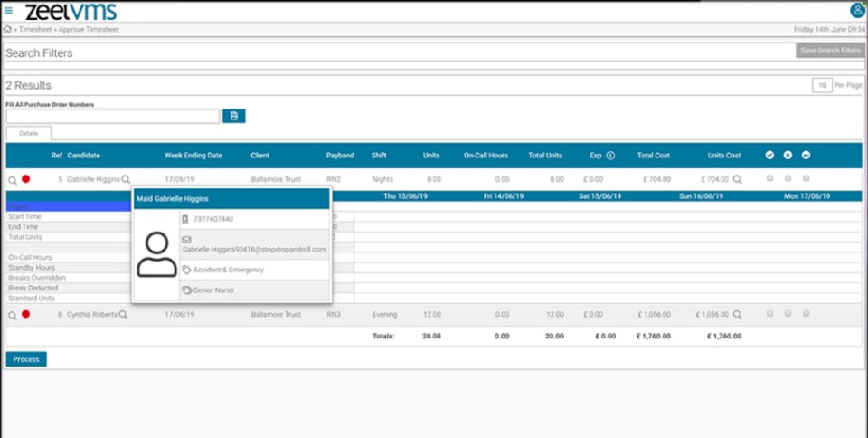
Task: Click the Save Search Filters button
Action: point(830,51)
